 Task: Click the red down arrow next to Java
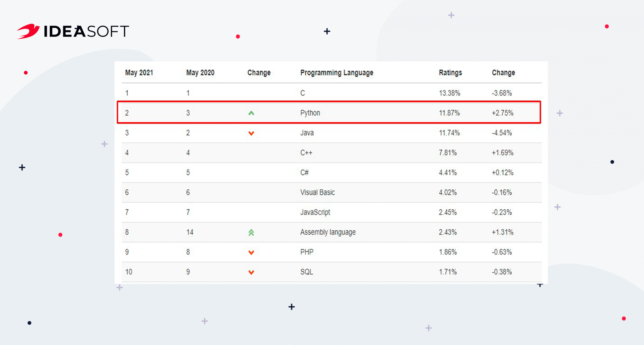(251, 133)
